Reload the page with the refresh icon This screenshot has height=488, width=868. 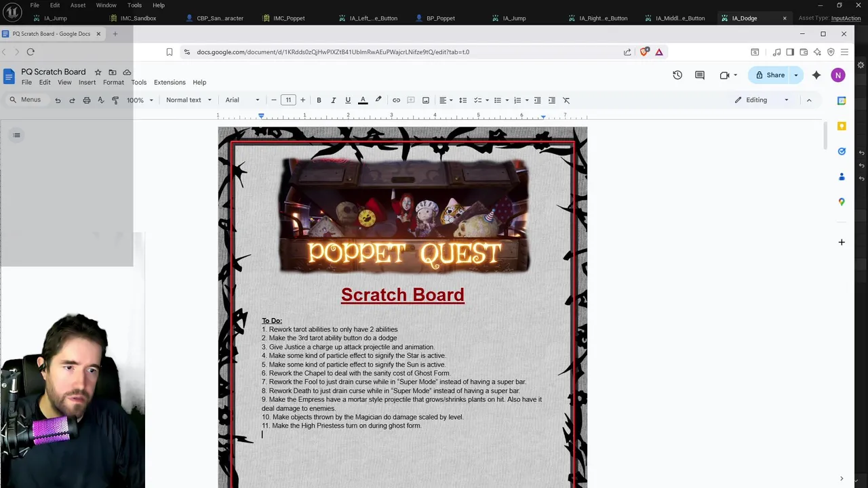(x=31, y=52)
